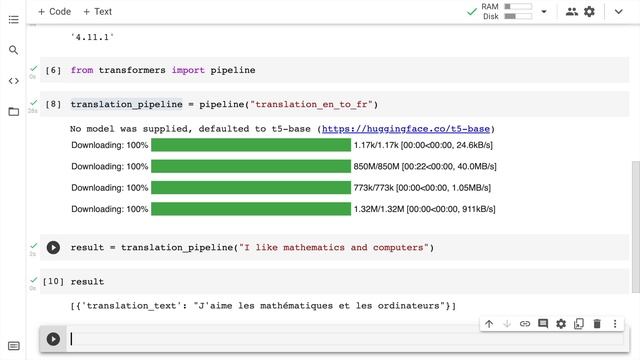
Task: Click the 'result' code in cell 10
Action: (x=87, y=282)
